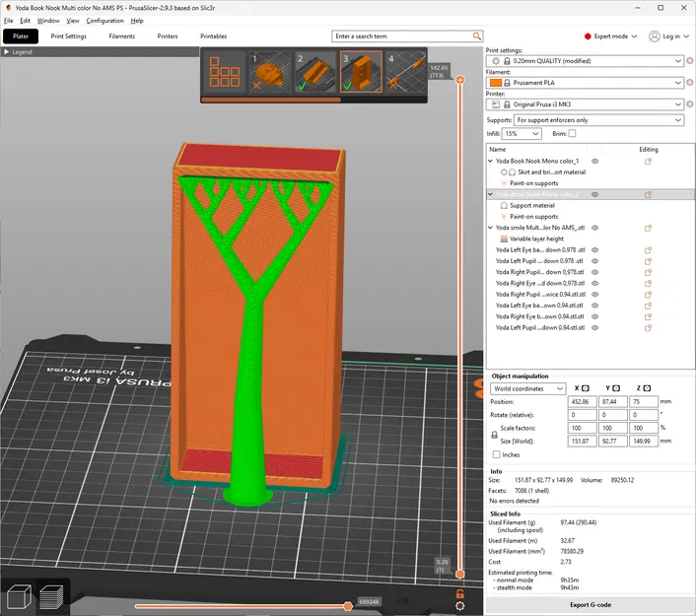The height and width of the screenshot is (616, 696).
Task: Hide Yoda smile Mult...lor No AMS object
Action: point(594,228)
